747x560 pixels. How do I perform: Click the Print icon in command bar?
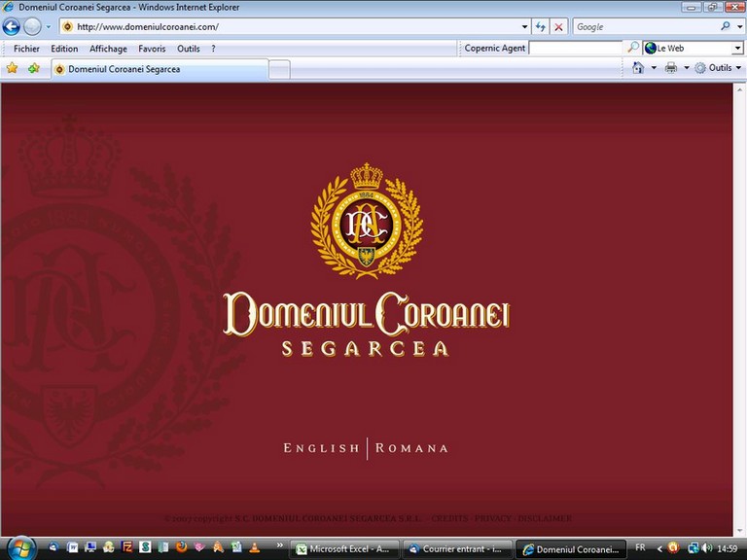click(x=671, y=68)
